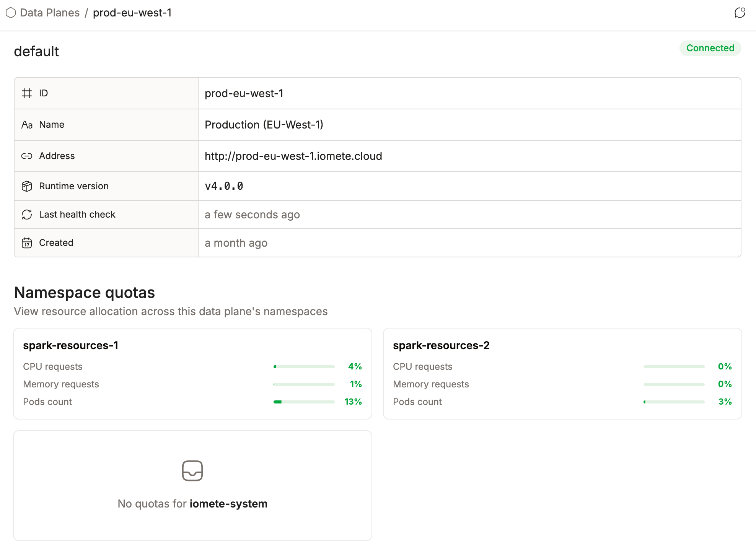
Task: Click the Connected status badge
Action: (x=710, y=48)
